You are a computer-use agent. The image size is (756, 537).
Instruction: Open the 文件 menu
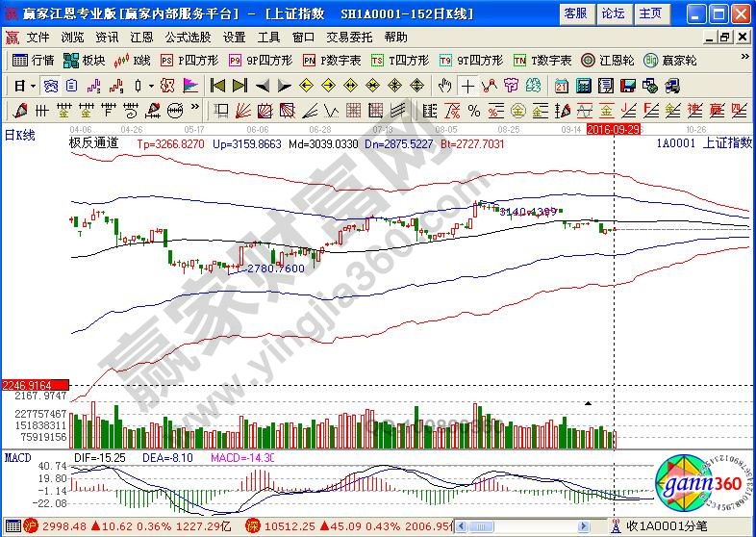coord(38,38)
